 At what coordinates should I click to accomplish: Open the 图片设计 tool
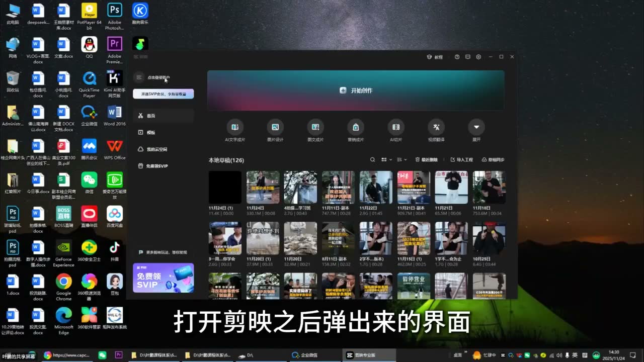[275, 131]
